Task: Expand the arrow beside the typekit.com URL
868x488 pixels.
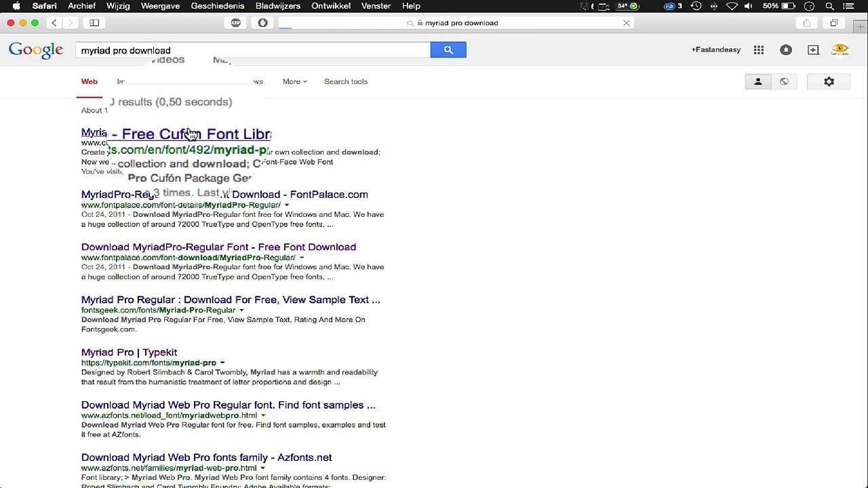Action: 222,363
